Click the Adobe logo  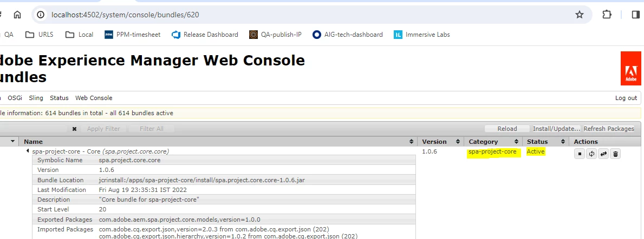(631, 68)
